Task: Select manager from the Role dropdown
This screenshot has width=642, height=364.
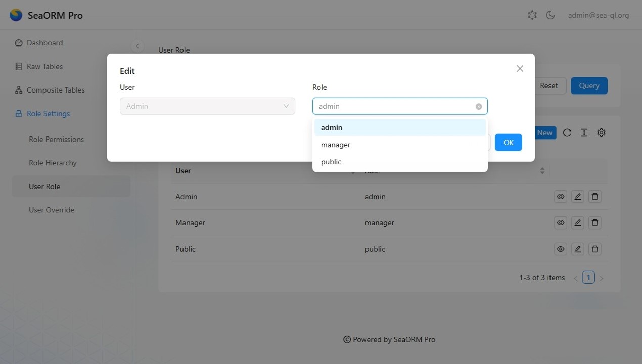Action: tap(336, 145)
